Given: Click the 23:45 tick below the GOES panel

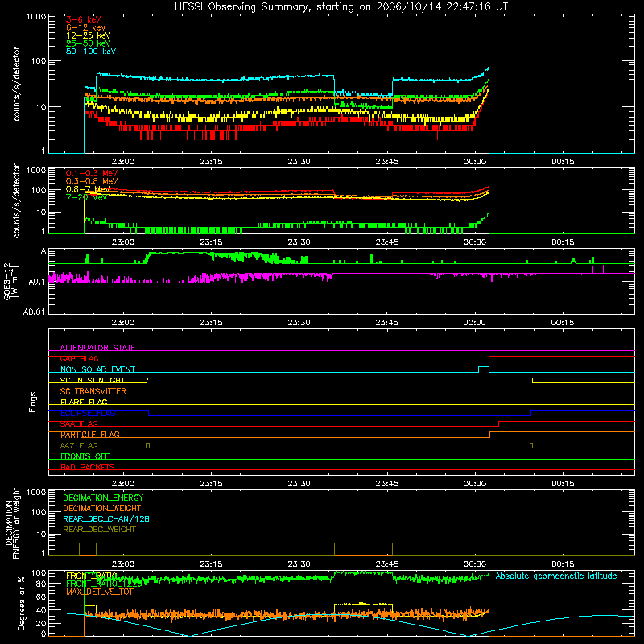Looking at the screenshot, I should (387, 323).
